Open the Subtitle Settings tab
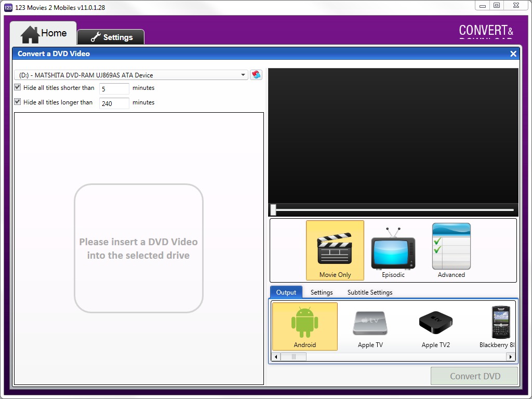Screen dimensions: 532x399 [370, 292]
